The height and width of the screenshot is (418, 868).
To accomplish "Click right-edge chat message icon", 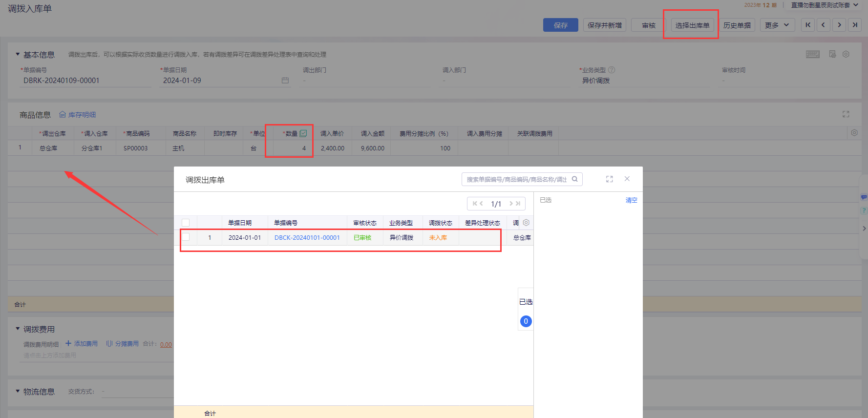I will pos(864,197).
